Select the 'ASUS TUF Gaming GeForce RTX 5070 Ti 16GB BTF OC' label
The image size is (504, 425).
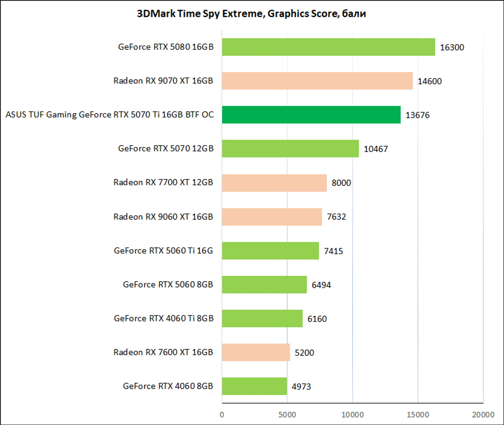(110, 115)
